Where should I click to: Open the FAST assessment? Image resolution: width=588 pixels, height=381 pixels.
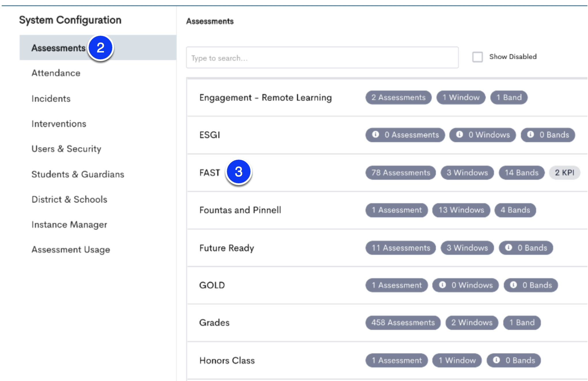pyautogui.click(x=387, y=173)
